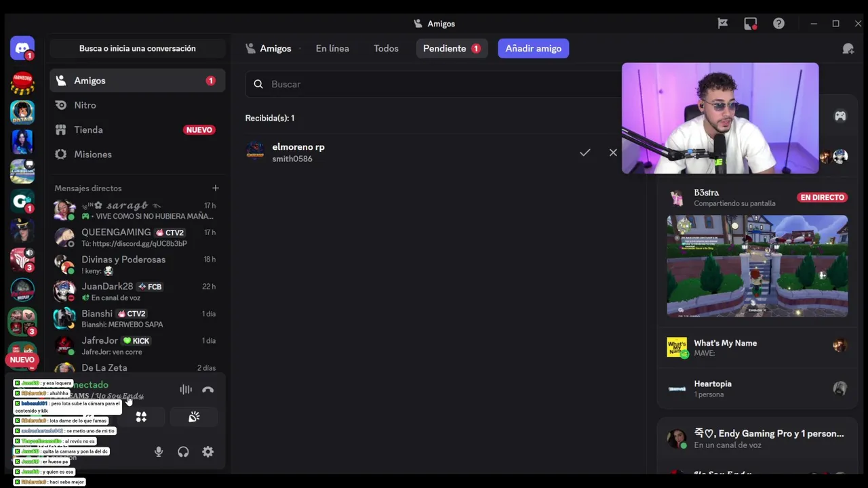Open the red round server icon below Discord home
The height and width of the screenshot is (488, 868).
point(22,83)
